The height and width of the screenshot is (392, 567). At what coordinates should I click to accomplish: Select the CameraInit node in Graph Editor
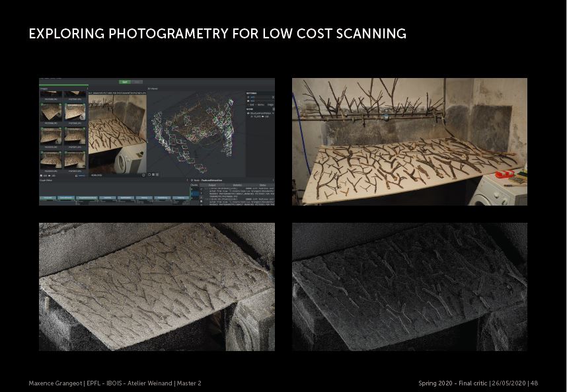48,198
